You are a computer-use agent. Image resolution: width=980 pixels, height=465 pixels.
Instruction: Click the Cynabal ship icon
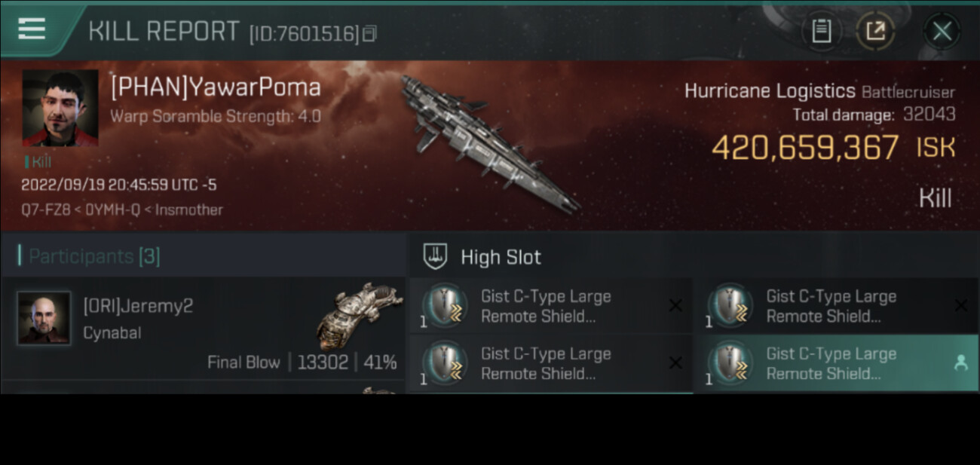click(359, 315)
